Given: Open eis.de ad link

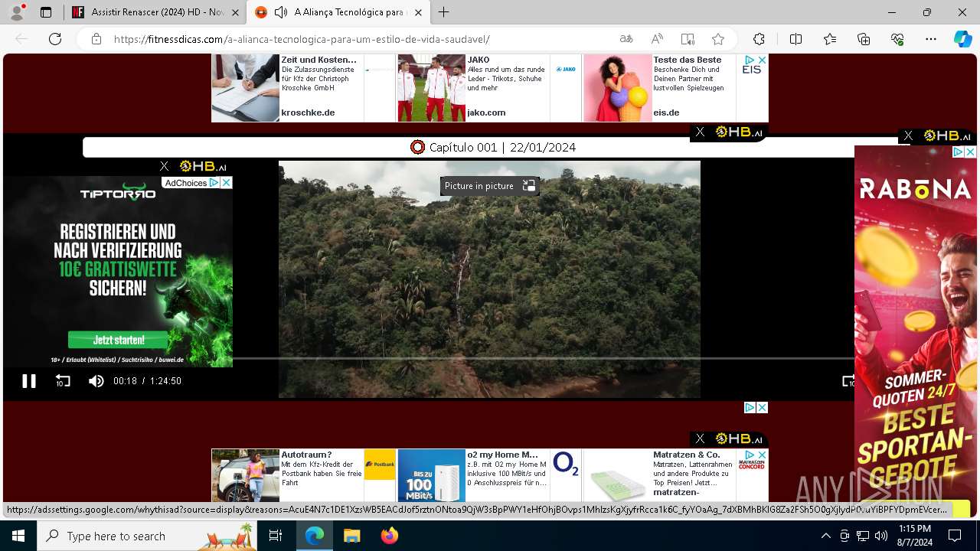Looking at the screenshot, I should coord(666,112).
